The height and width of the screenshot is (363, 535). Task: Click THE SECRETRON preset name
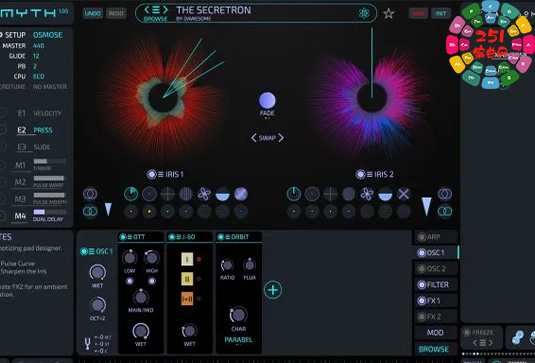pyautogui.click(x=214, y=10)
